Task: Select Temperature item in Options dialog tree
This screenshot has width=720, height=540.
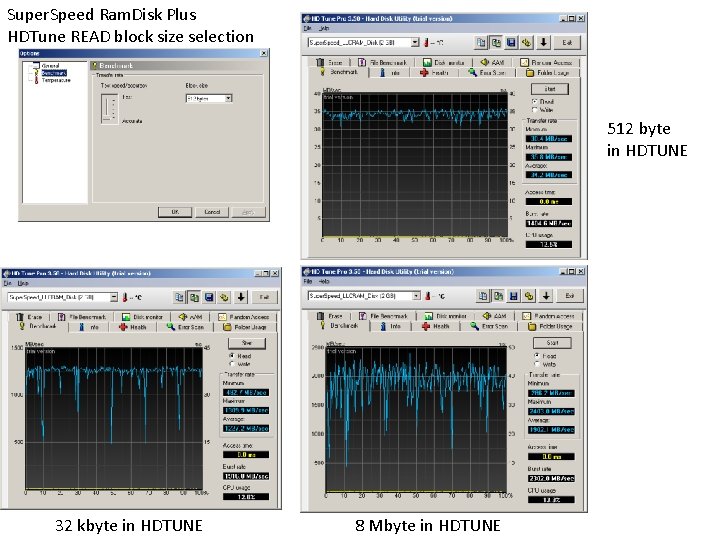Action: point(56,80)
